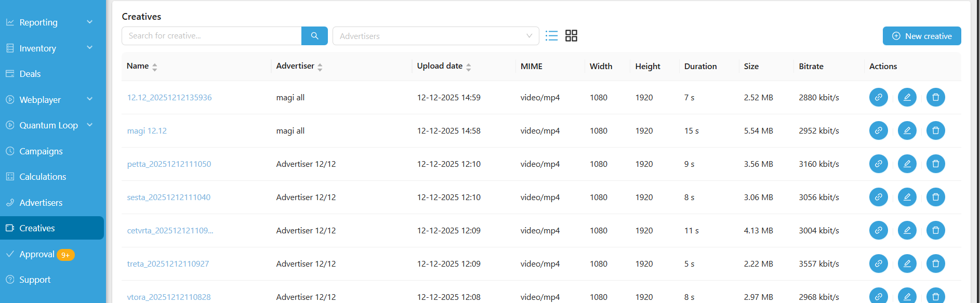The height and width of the screenshot is (303, 980).
Task: Copy link for cetvrta creative row
Action: point(878,230)
